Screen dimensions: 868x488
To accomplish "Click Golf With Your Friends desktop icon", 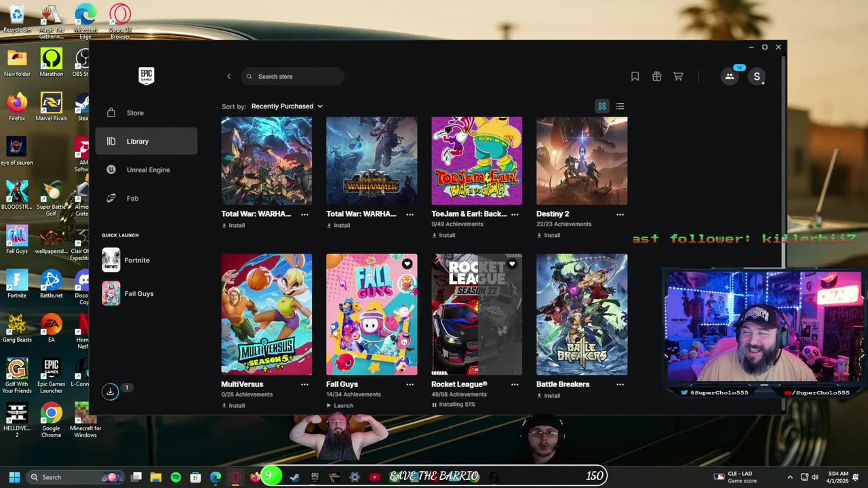I will point(17,376).
